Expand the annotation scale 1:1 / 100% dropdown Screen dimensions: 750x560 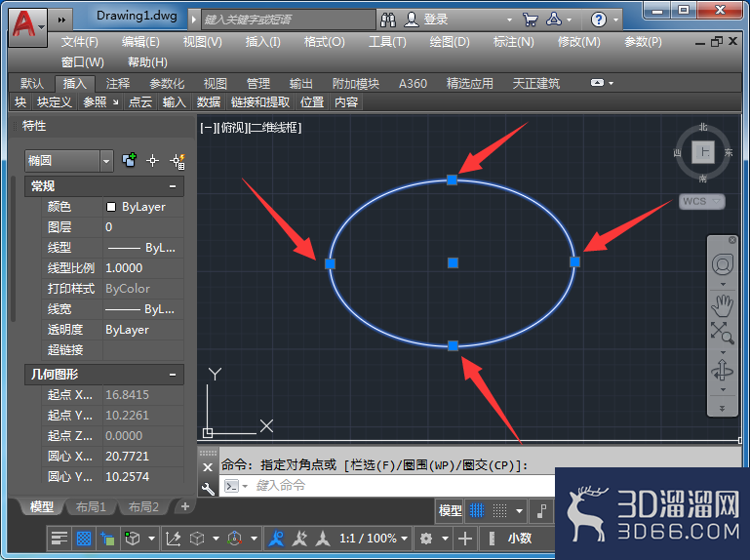pyautogui.click(x=404, y=539)
